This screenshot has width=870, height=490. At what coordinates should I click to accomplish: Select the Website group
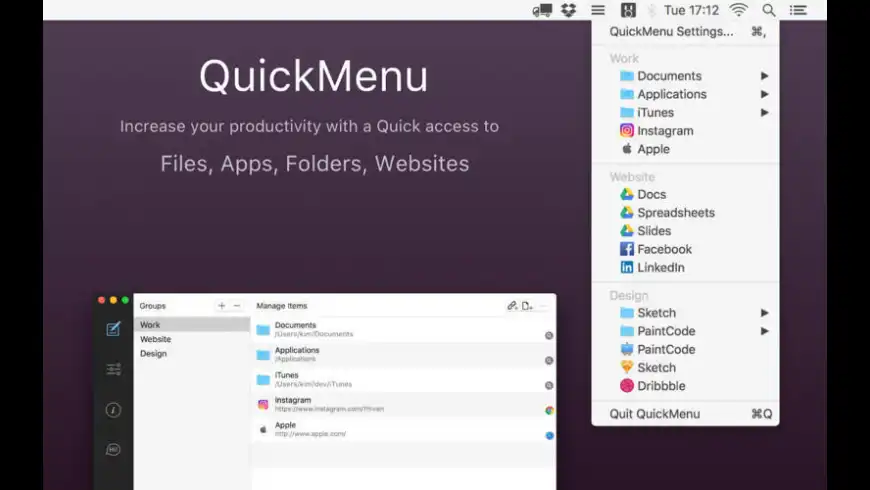pos(192,339)
